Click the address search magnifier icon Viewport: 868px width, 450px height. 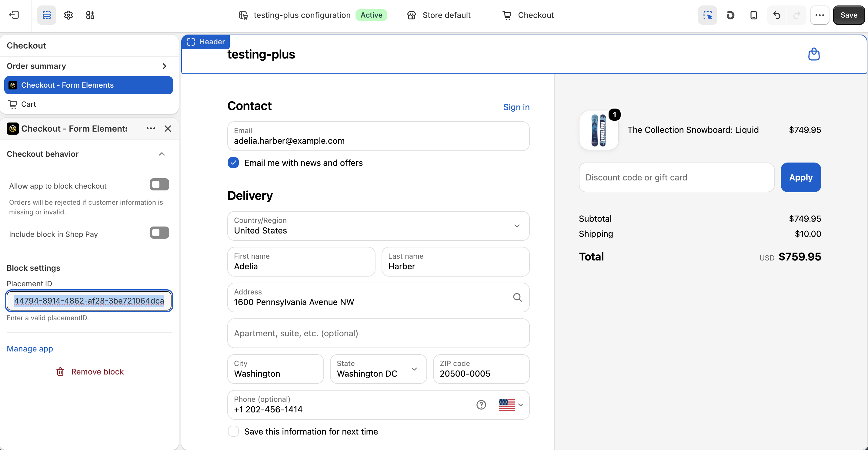point(517,297)
